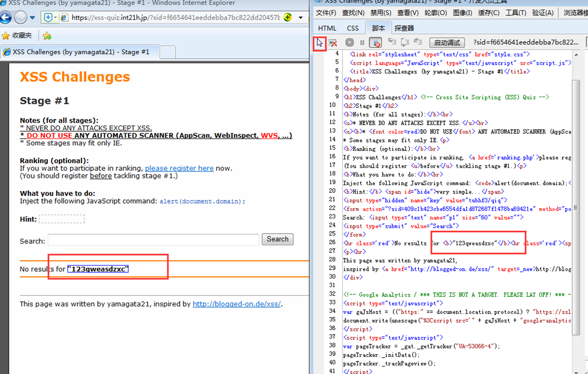Open the 图像(I) menu

coord(463,13)
